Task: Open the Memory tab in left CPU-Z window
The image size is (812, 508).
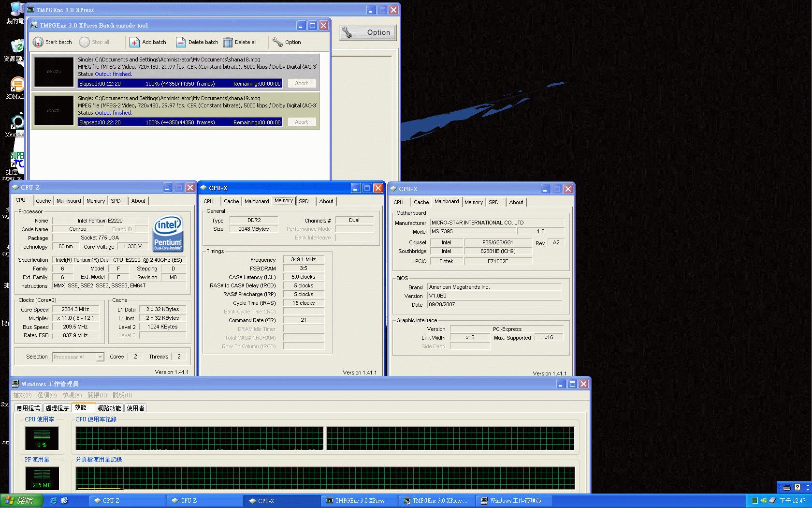Action: [96, 201]
